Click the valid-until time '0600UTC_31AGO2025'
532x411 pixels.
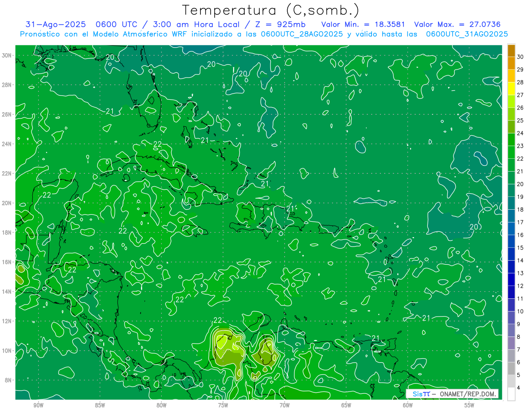pos(466,34)
